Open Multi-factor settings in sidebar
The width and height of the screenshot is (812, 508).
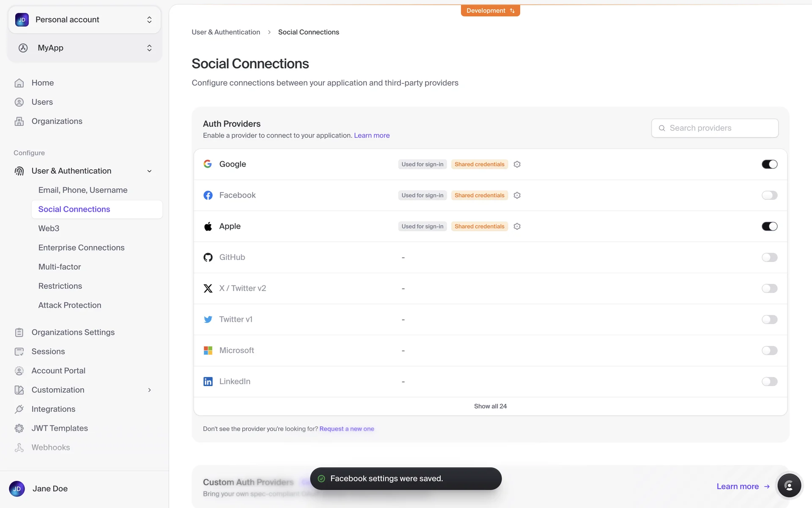point(59,267)
